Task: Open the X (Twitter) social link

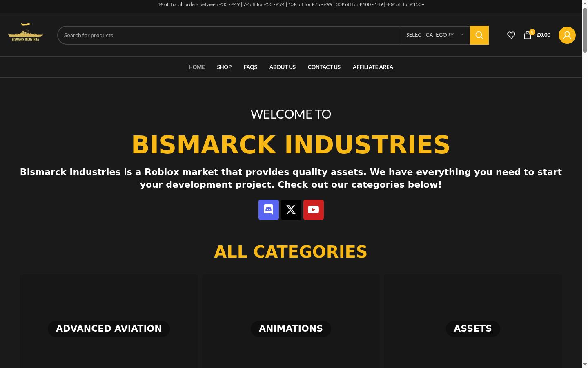Action: [x=291, y=210]
